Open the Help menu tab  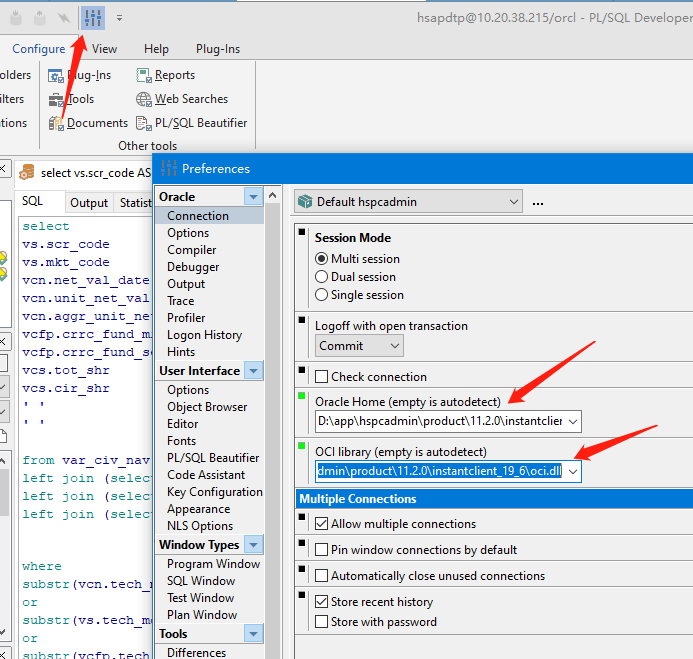pos(156,49)
